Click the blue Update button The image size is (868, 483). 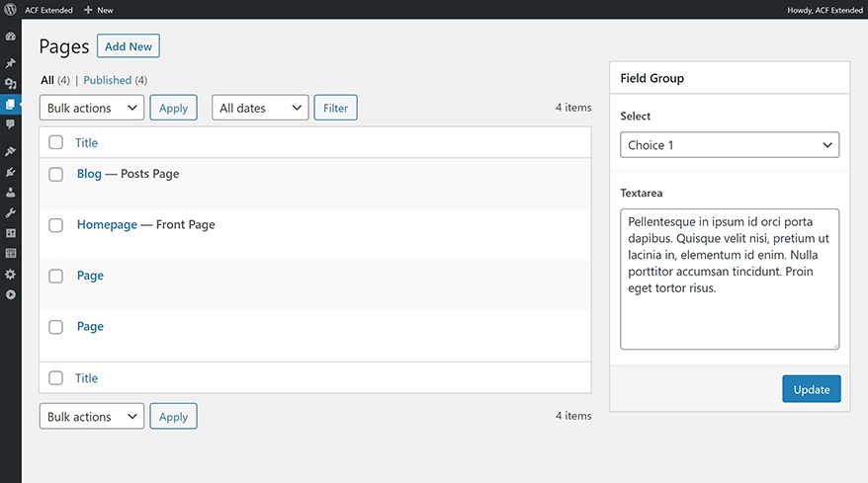(812, 389)
